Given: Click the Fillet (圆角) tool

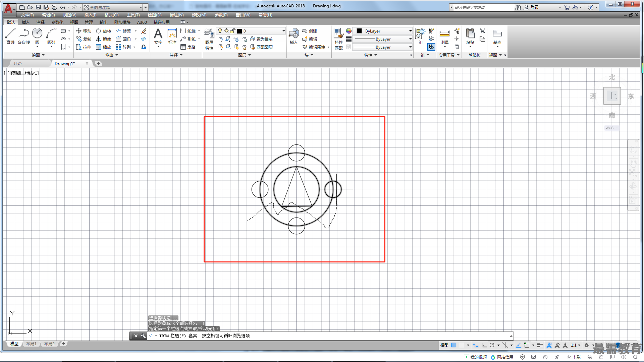Looking at the screenshot, I should pos(123,39).
